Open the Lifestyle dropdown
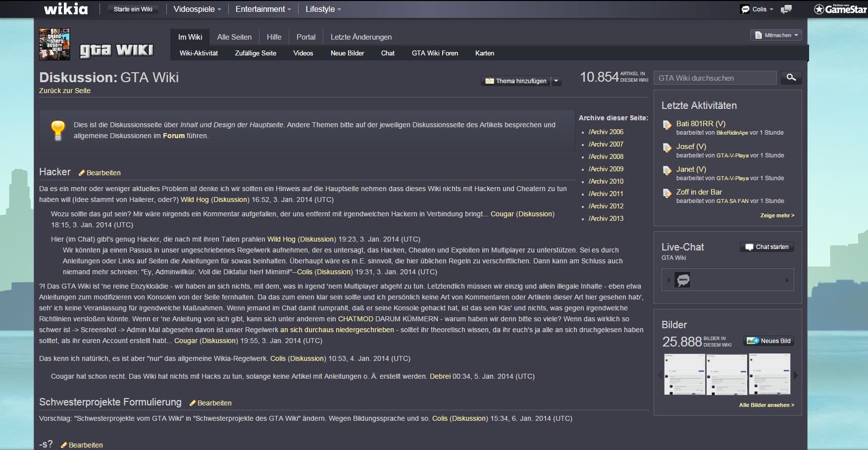This screenshot has width=868, height=450. [323, 9]
